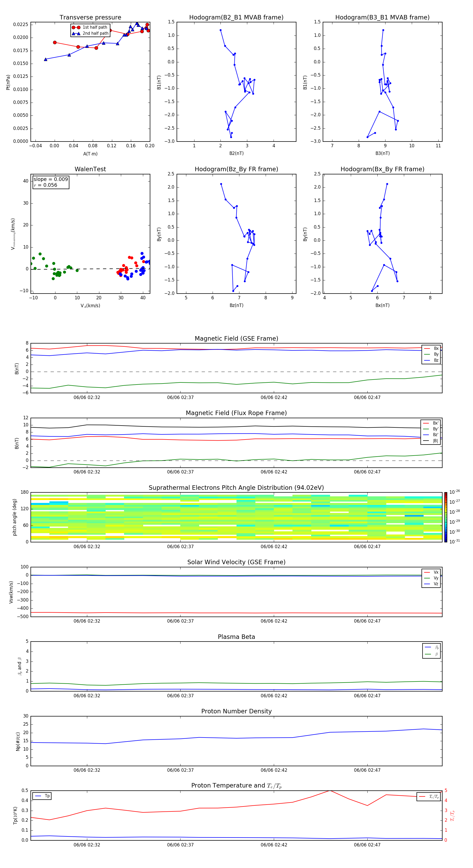Click the "B3(nT)" x-axis label

click(382, 153)
